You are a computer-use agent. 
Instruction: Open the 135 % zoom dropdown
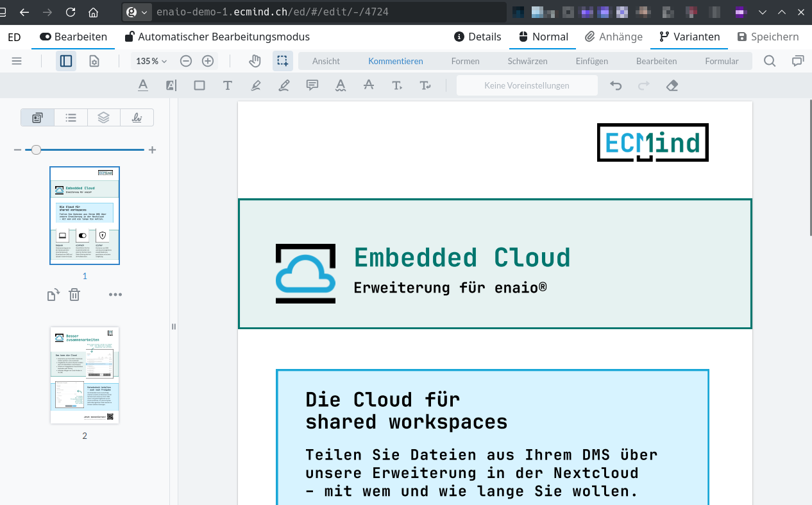pyautogui.click(x=151, y=61)
